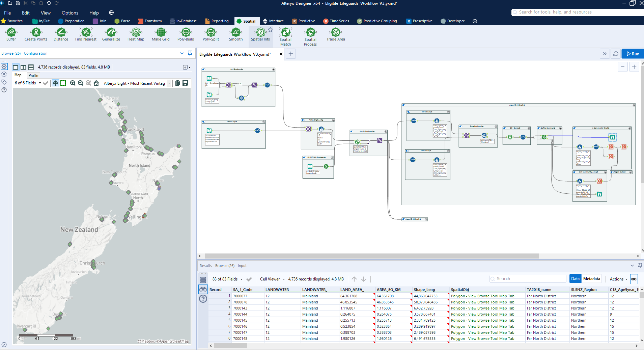Open the new browse window dropdown
Screen dimensions: 644x350
(187, 67)
